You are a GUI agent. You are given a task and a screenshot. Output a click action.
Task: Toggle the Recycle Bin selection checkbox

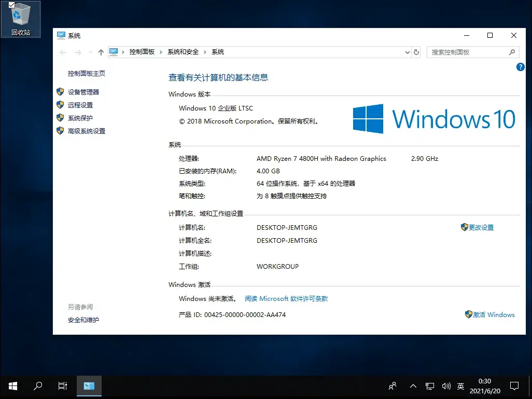(11, 5)
